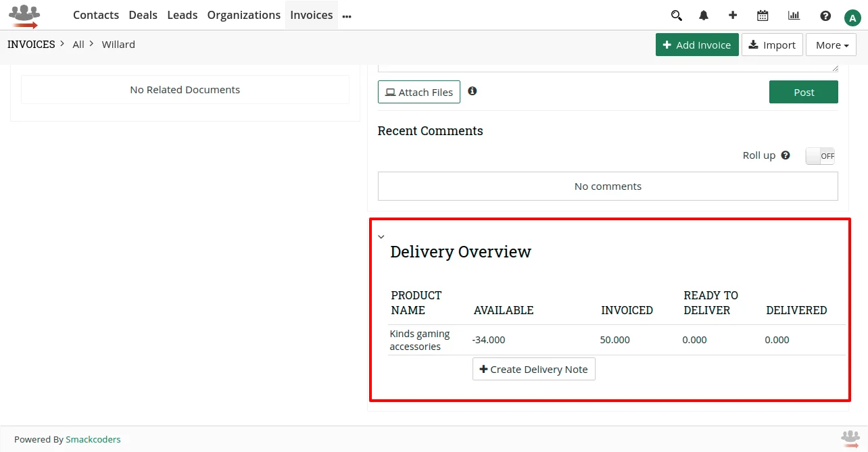
Task: Click the Roll up info icon
Action: [786, 155]
